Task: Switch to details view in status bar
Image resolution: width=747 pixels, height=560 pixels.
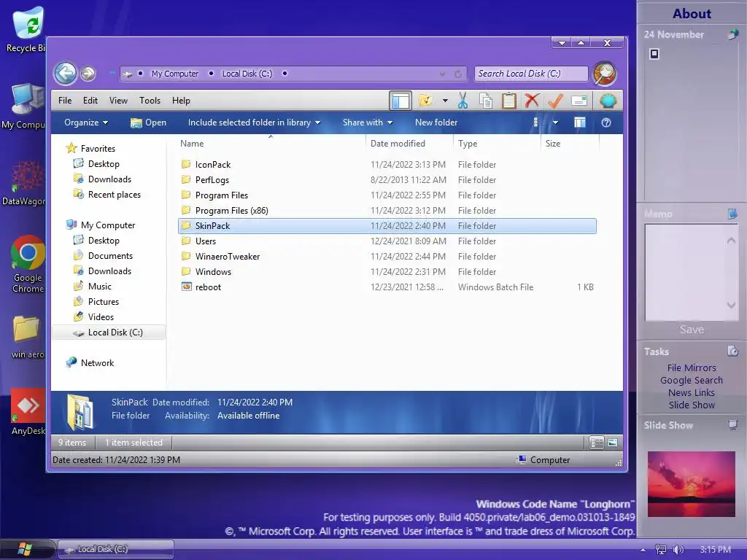Action: [x=597, y=443]
